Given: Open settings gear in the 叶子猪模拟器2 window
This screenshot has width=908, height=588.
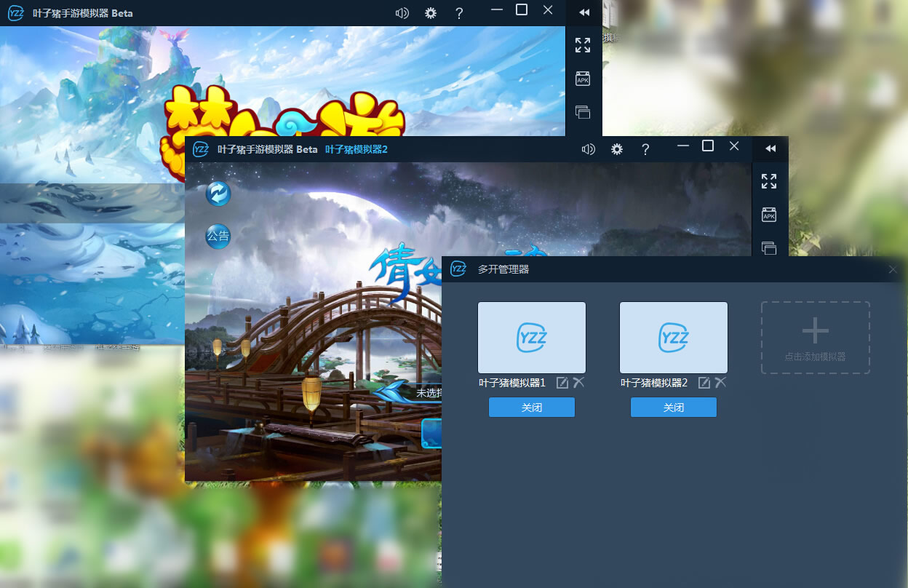Looking at the screenshot, I should (x=617, y=149).
